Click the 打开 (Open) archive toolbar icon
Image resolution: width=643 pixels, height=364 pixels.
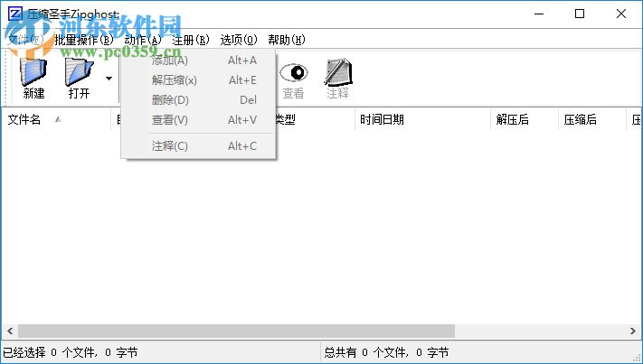[x=80, y=79]
